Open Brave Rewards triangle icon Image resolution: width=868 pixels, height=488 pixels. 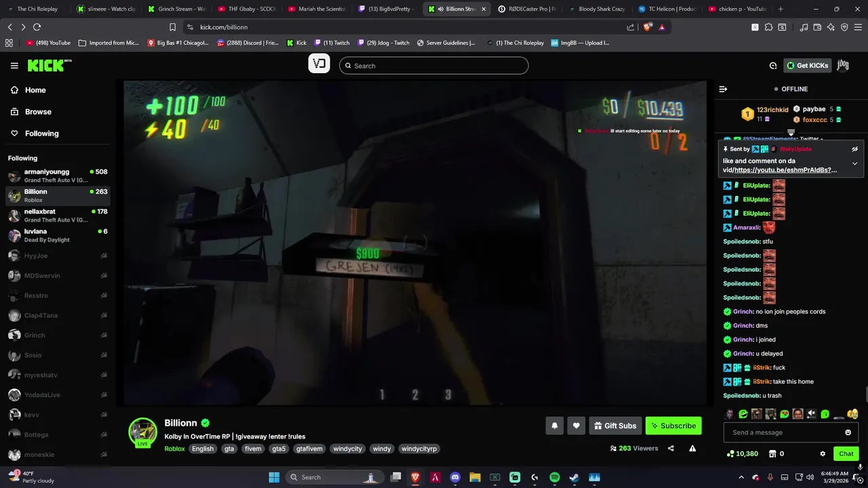coord(661,27)
